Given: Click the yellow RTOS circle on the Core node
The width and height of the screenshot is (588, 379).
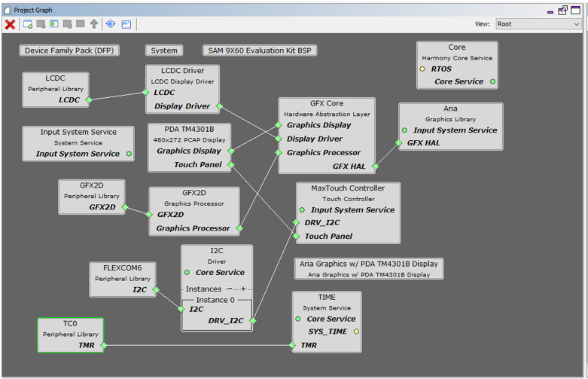Looking at the screenshot, I should click(422, 69).
